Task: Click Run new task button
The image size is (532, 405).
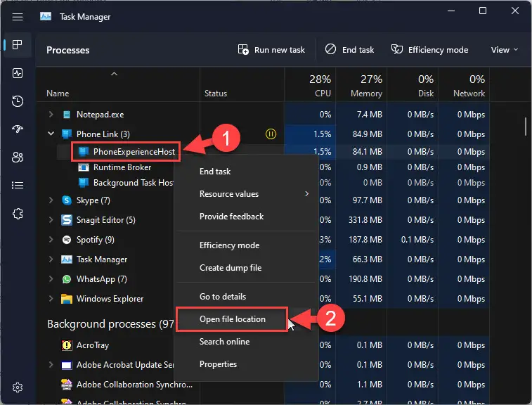Action: tap(271, 50)
